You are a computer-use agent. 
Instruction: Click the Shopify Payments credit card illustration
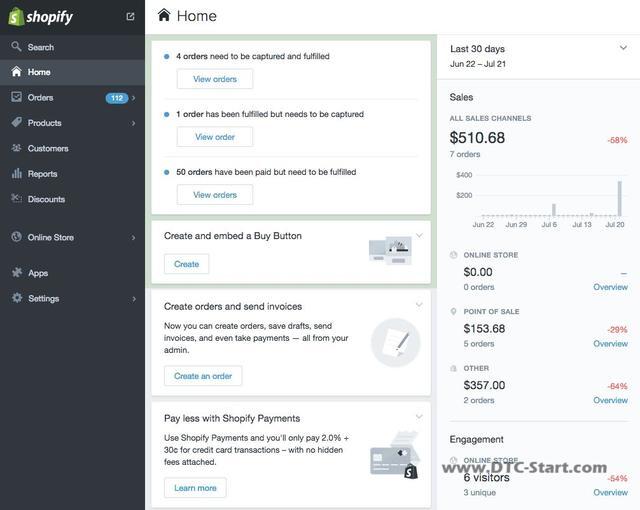[394, 455]
